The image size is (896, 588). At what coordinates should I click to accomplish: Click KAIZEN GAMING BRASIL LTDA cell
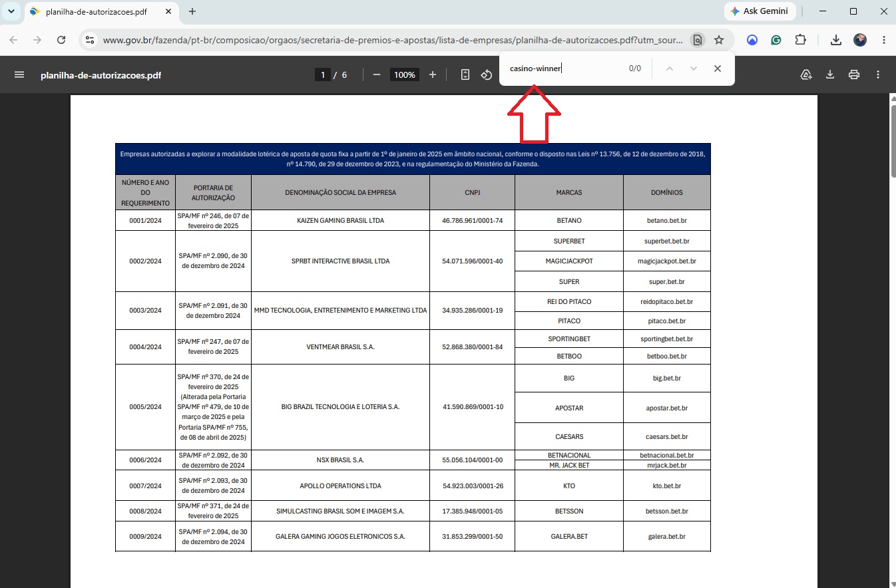pyautogui.click(x=340, y=220)
